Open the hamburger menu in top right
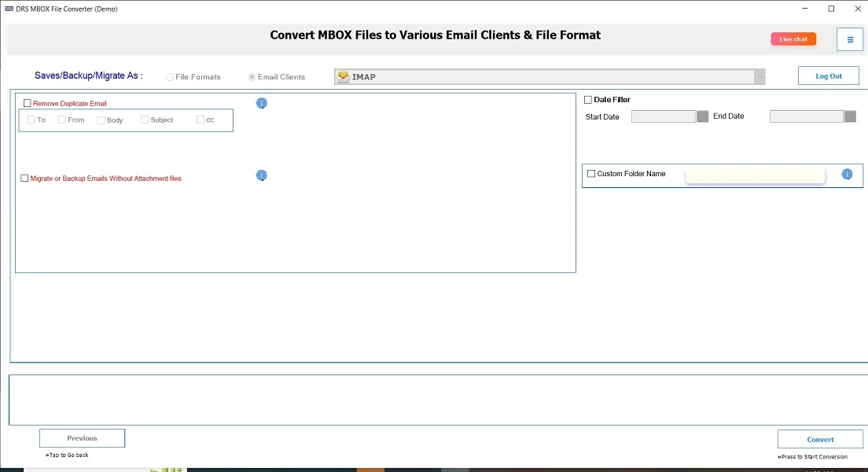Image resolution: width=868 pixels, height=472 pixels. coord(850,39)
